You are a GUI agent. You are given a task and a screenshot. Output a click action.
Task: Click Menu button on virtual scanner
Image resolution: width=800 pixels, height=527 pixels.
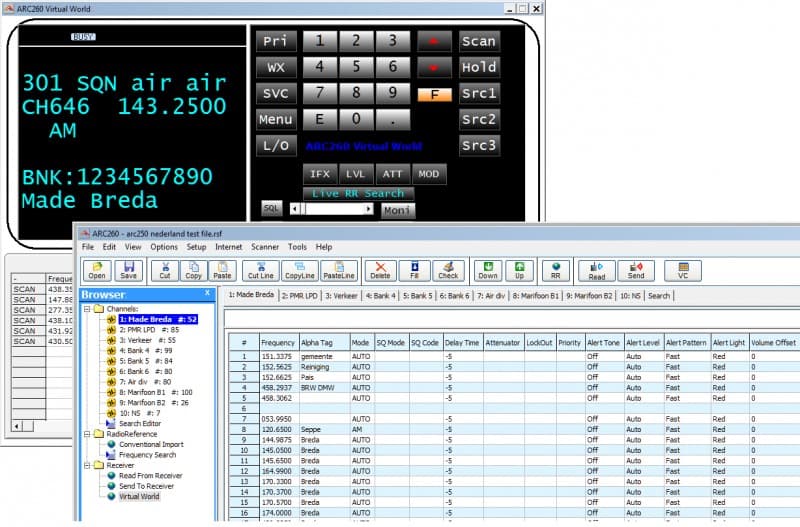pos(276,119)
